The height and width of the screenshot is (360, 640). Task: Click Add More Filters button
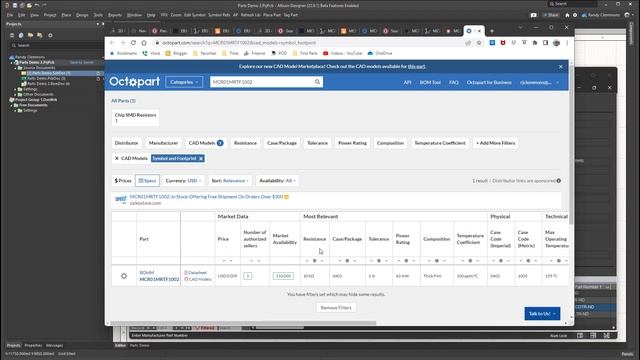496,143
